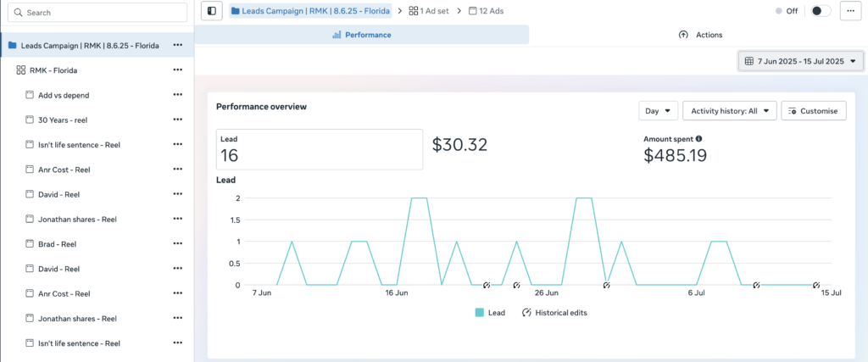Screen dimensions: 868x362
Task: Switch to the Performance tab
Action: click(x=362, y=35)
